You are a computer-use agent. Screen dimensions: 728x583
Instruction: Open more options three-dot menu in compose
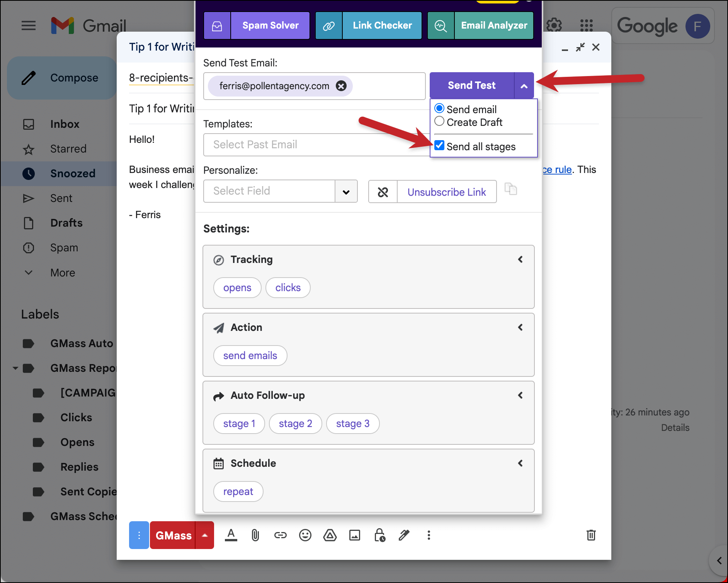429,535
